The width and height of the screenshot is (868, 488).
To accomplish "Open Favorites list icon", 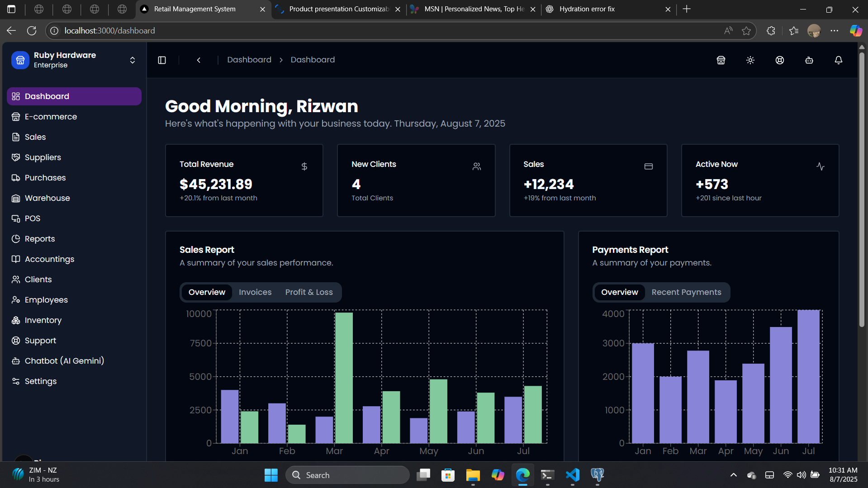I will click(794, 31).
